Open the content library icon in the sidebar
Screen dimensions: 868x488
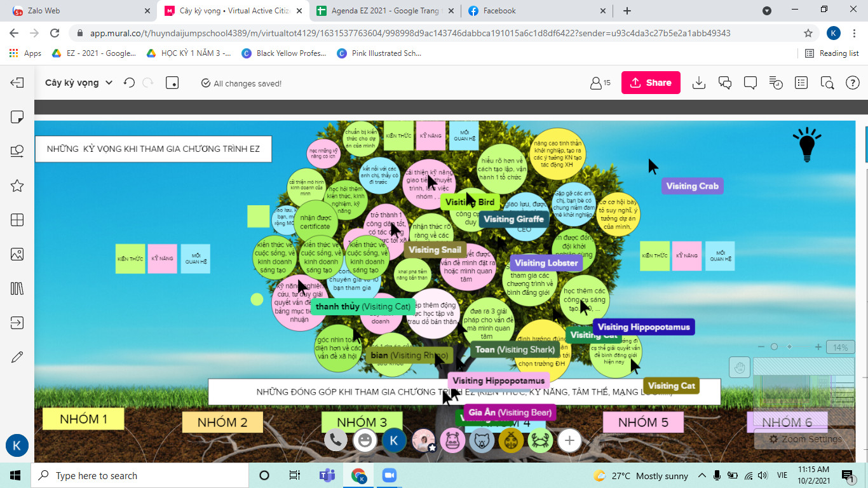point(17,288)
